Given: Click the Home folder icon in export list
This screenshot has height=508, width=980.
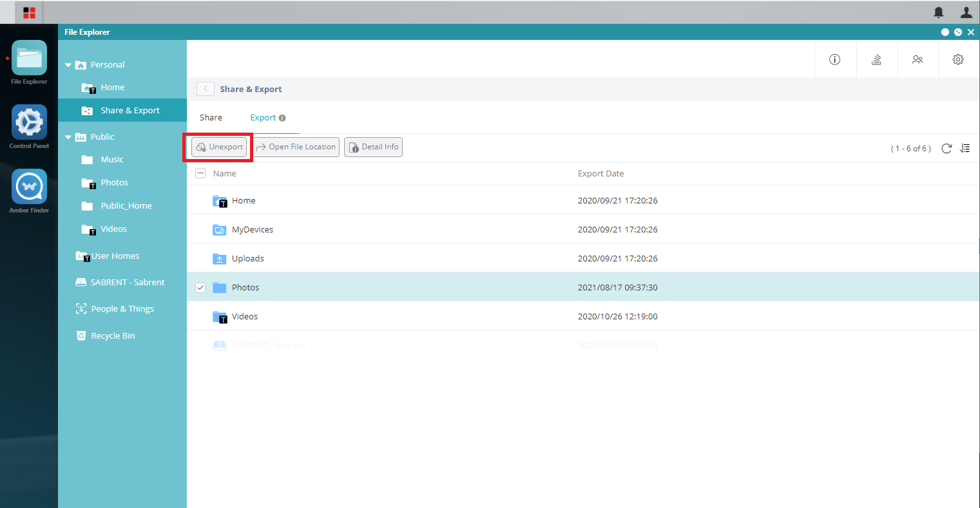Looking at the screenshot, I should [x=220, y=201].
